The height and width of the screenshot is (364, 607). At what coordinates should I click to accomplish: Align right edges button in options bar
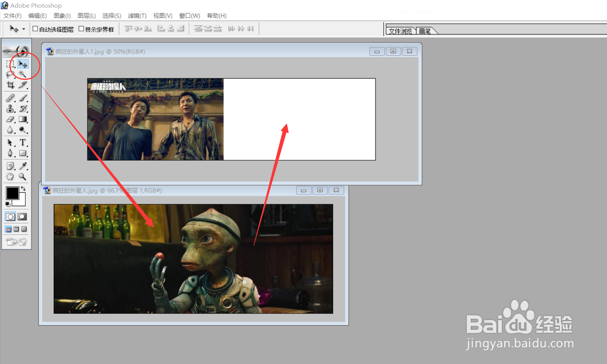tap(181, 29)
